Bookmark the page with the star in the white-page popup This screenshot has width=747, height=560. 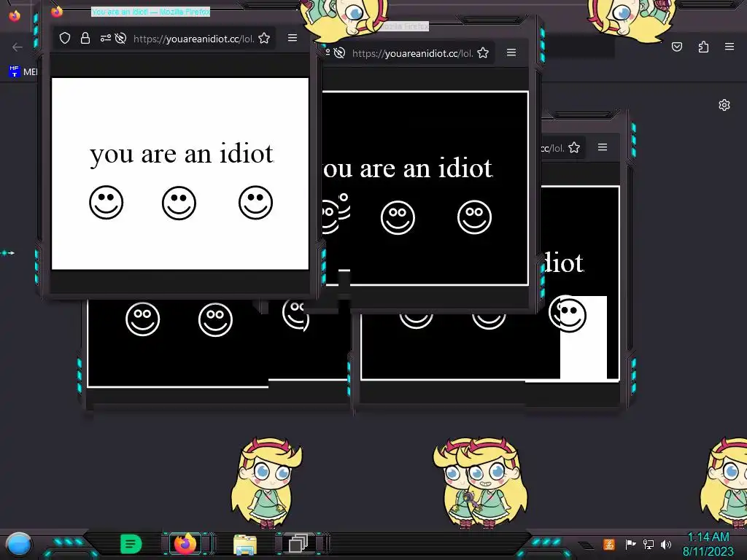coord(264,38)
